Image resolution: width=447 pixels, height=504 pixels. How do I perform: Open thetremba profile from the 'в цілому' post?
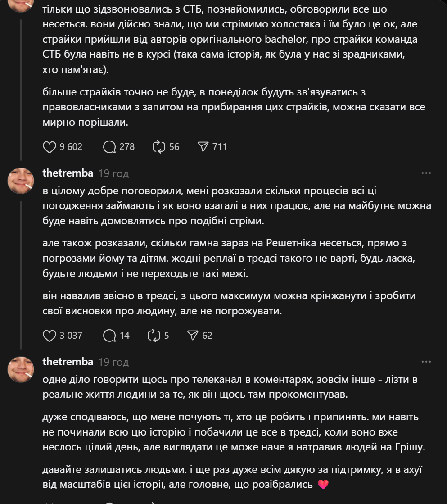pos(68,173)
